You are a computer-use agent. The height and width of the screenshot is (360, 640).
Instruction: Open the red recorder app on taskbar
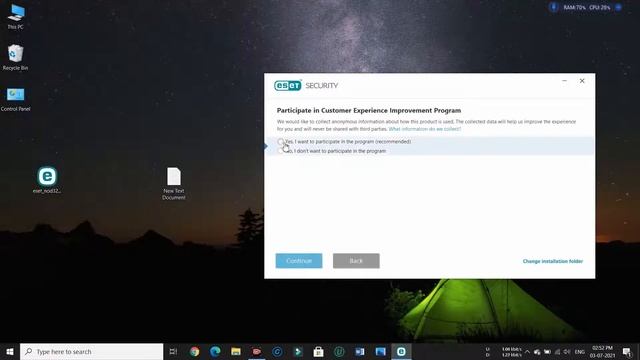tap(256, 351)
